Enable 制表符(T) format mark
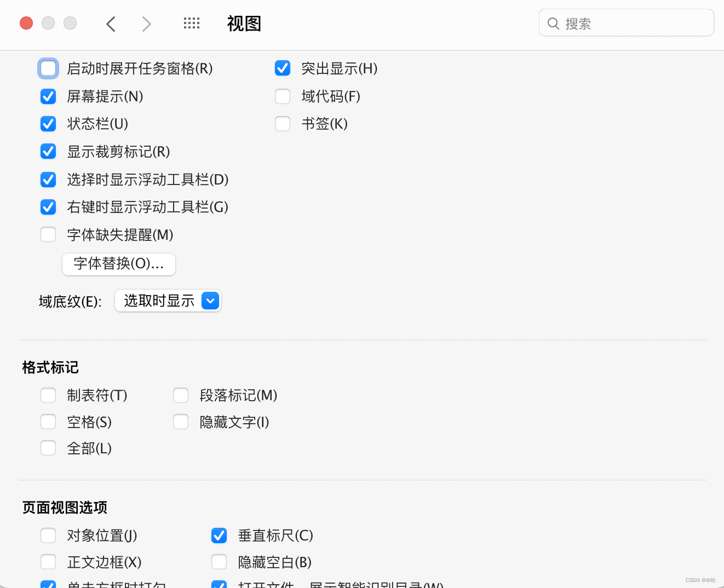 (48, 395)
